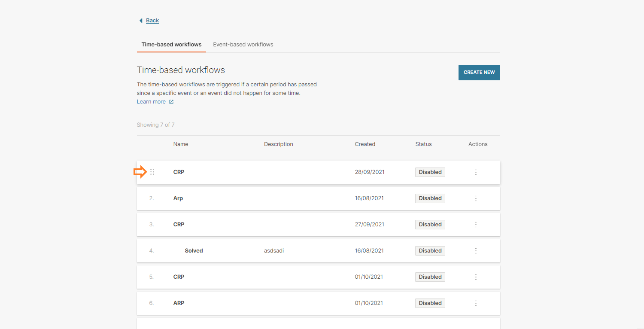644x329 pixels.
Task: Open the Solved workflow by its name
Action: (194, 251)
